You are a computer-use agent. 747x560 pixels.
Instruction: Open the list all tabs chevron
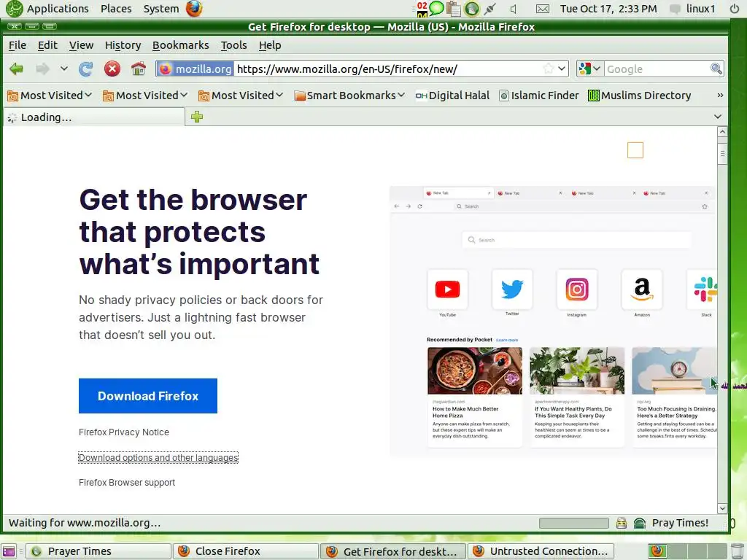pos(718,117)
